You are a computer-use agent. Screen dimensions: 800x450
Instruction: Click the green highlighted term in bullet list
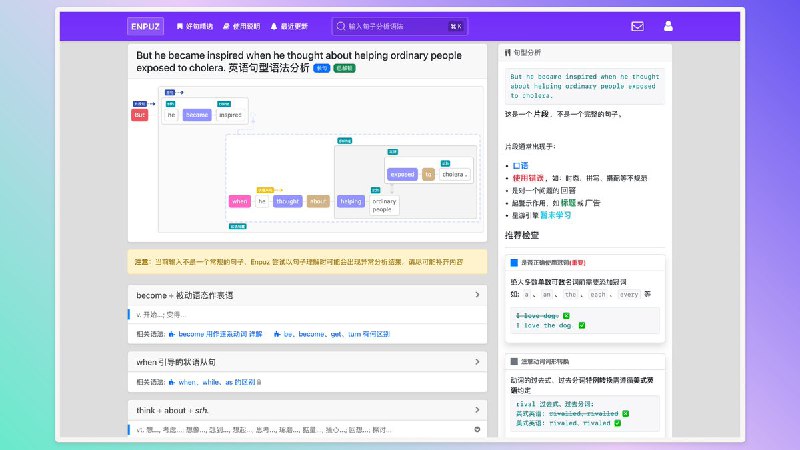click(x=568, y=203)
